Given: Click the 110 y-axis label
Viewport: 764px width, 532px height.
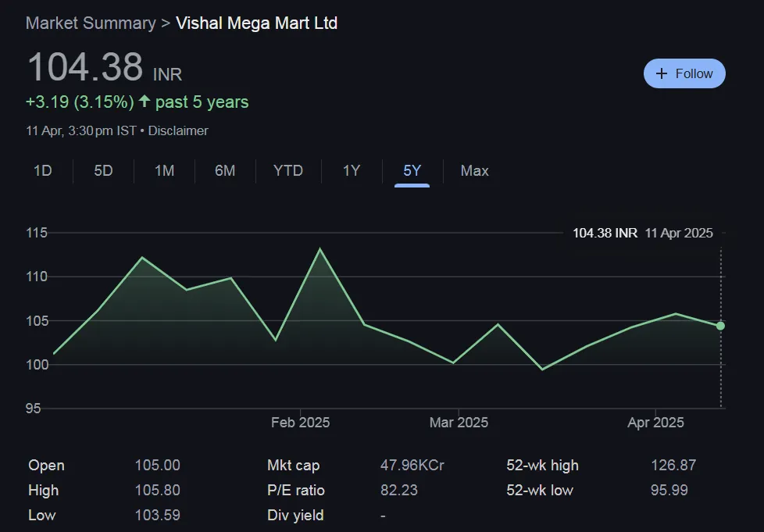Looking at the screenshot, I should point(37,277).
